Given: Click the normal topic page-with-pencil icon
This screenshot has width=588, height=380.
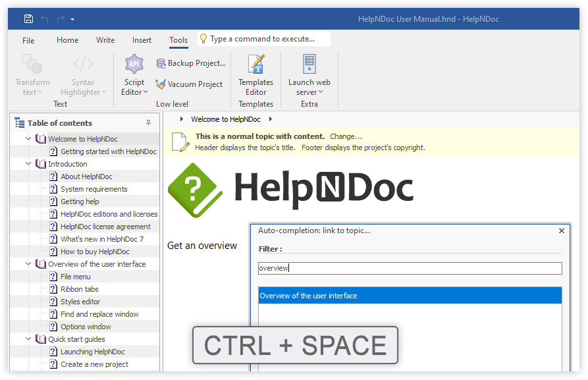Looking at the screenshot, I should coord(180,142).
